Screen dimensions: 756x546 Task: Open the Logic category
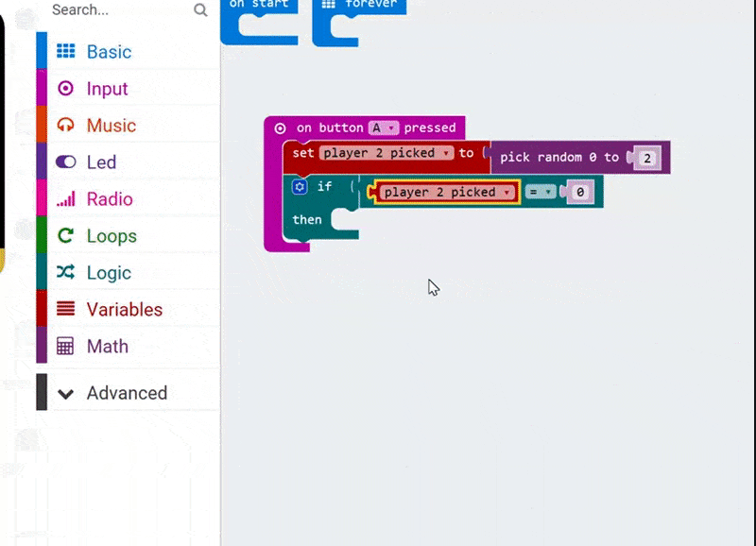tap(109, 273)
